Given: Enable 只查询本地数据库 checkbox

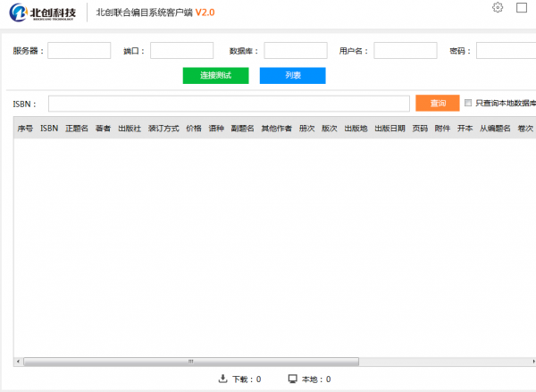Looking at the screenshot, I should tap(468, 103).
